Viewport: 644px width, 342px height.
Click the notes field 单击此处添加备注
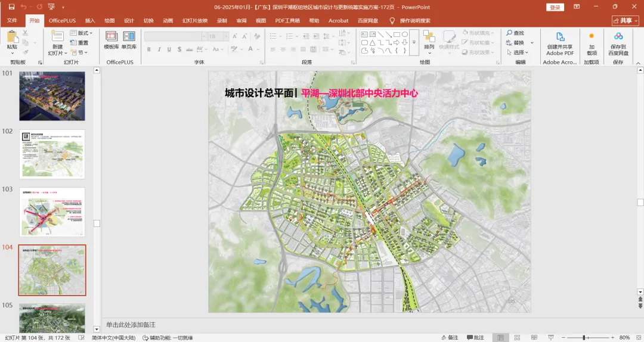(131, 325)
